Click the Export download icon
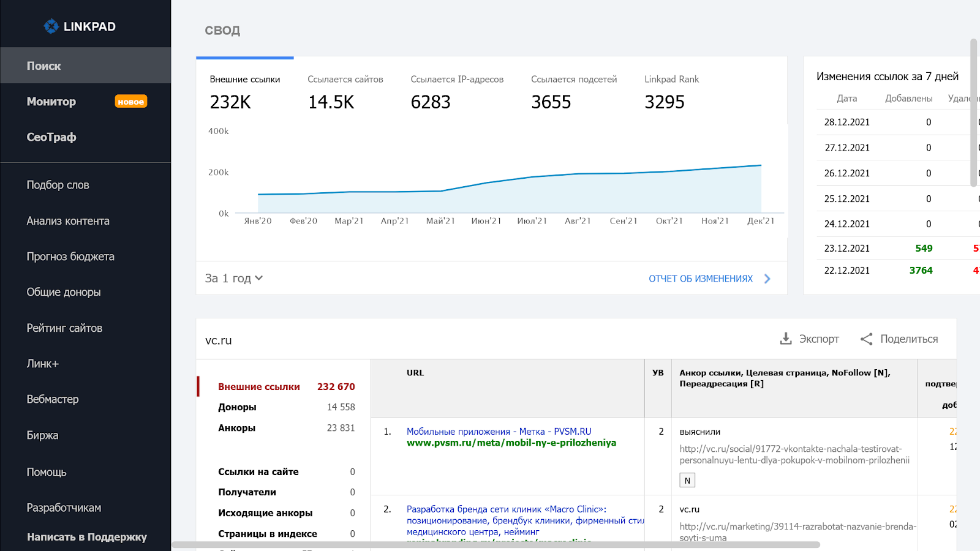The height and width of the screenshot is (551, 980). click(786, 339)
